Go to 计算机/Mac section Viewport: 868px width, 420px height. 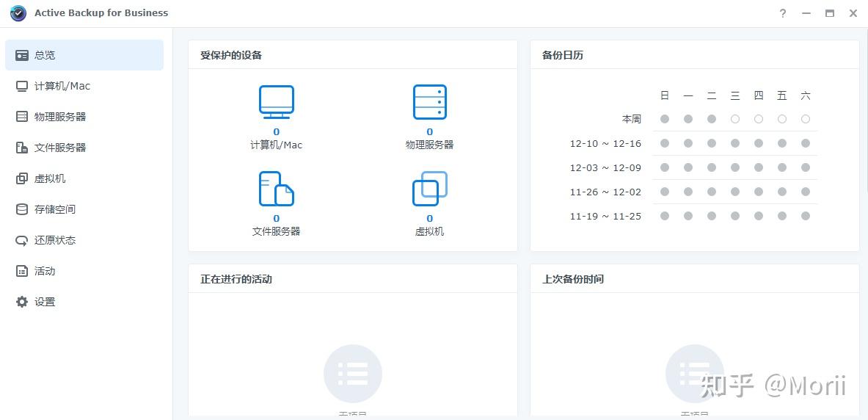[84, 86]
